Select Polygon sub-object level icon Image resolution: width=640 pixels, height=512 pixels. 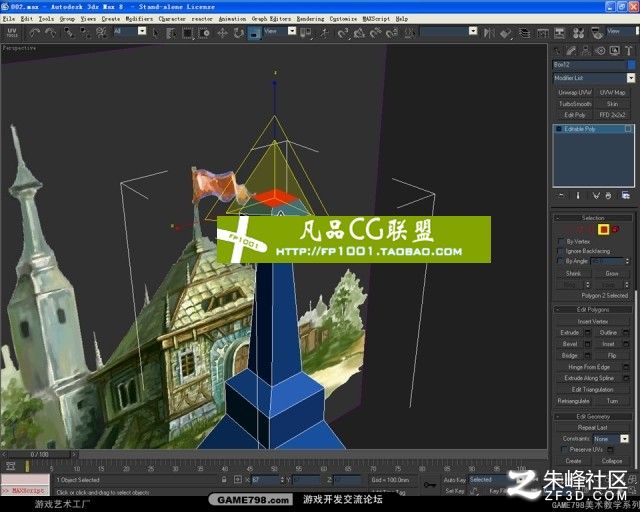point(603,229)
